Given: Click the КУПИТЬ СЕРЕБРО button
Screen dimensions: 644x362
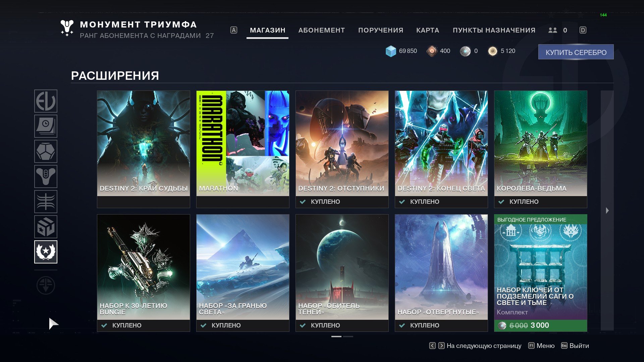Looking at the screenshot, I should [576, 52].
